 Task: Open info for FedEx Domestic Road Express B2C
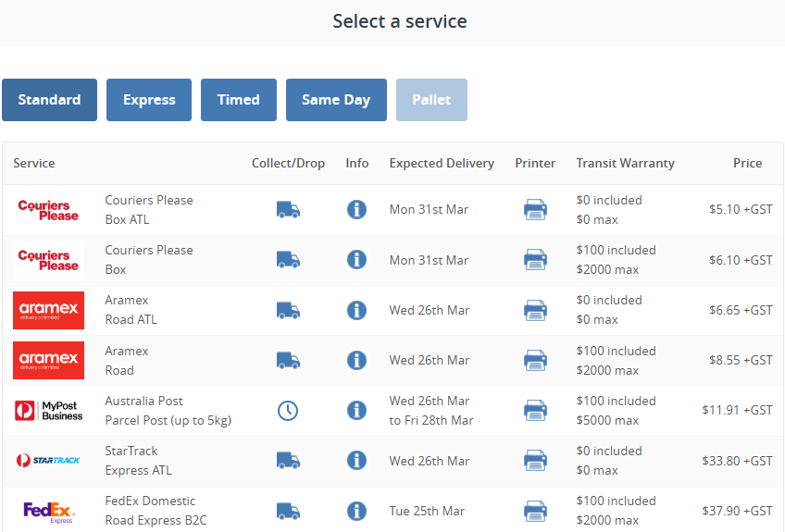(356, 511)
